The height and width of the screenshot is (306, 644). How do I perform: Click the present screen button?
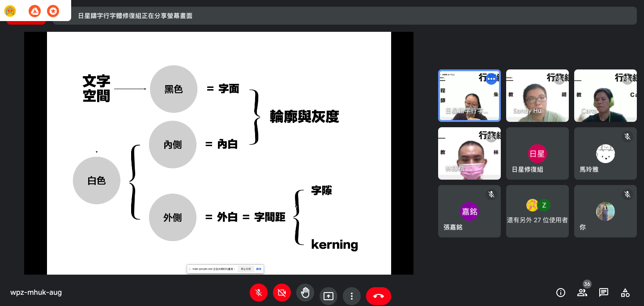pyautogui.click(x=328, y=296)
